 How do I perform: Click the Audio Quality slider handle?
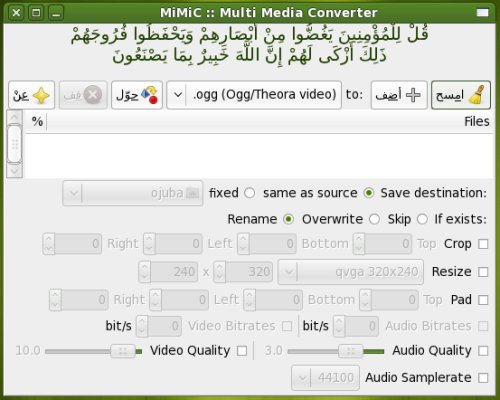point(351,351)
